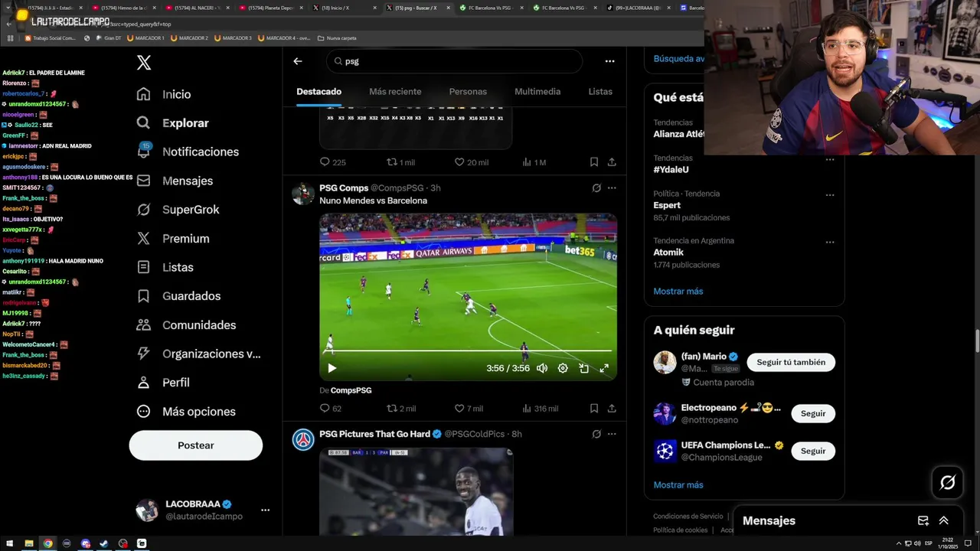View analytics of the 1 M views post
Screen dimensions: 980x551
click(x=534, y=162)
